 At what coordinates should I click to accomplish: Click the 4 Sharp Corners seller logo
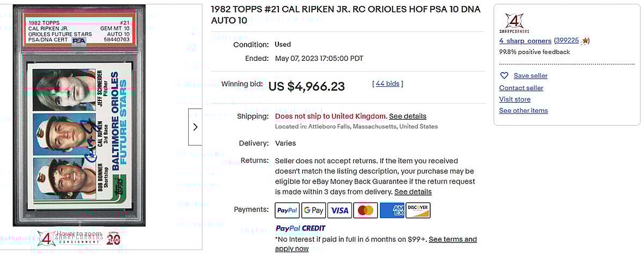(x=514, y=23)
